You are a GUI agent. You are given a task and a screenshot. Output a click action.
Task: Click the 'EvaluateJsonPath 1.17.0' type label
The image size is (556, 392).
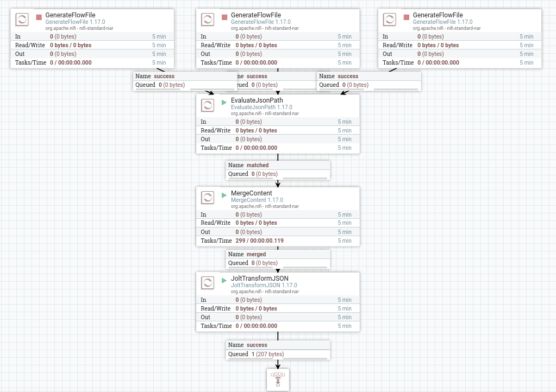(x=261, y=107)
